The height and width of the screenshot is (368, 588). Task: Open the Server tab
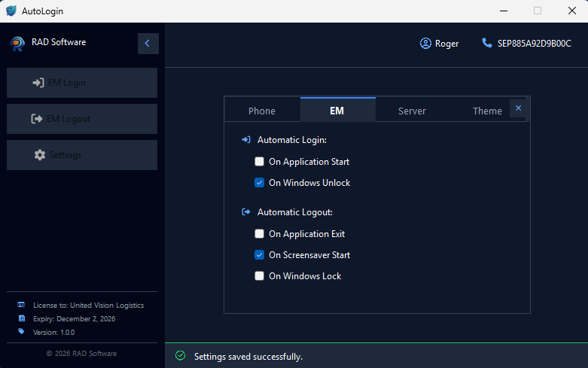click(412, 111)
